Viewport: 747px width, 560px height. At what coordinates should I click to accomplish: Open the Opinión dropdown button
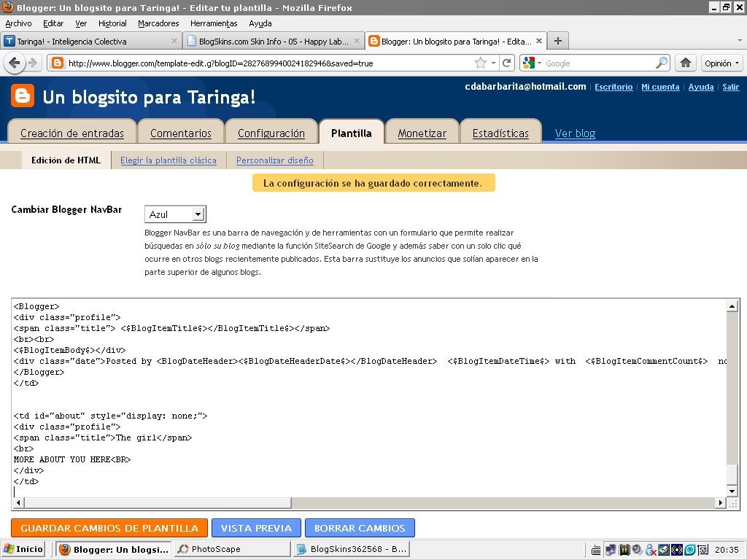(721, 63)
